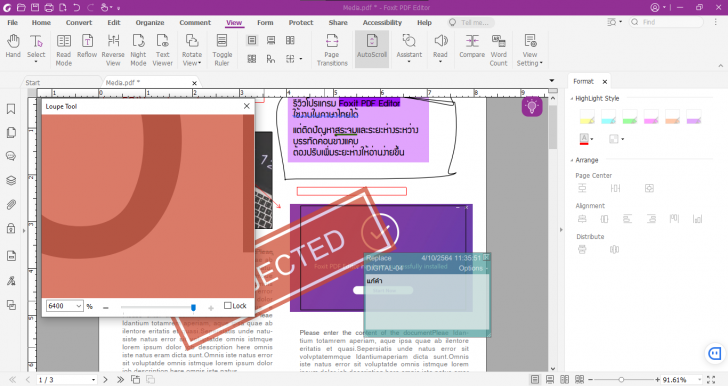728x386 pixels.
Task: Go to the next page
Action: [x=105, y=379]
